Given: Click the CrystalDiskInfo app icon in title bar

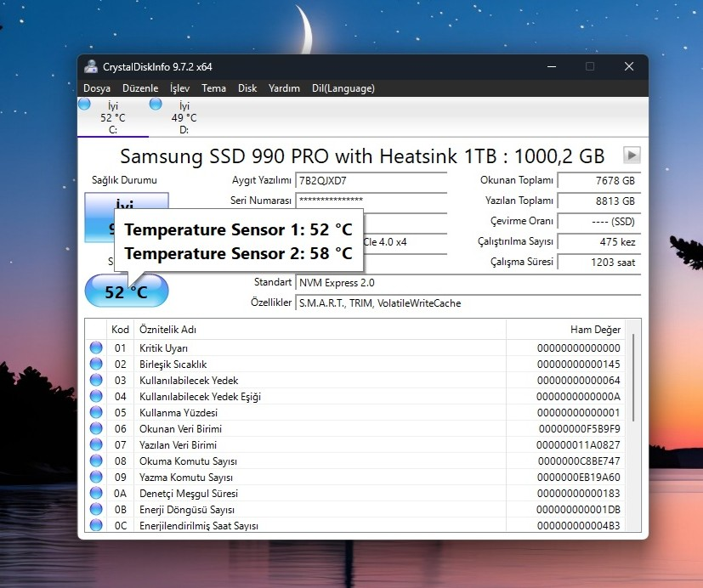Looking at the screenshot, I should (x=91, y=67).
